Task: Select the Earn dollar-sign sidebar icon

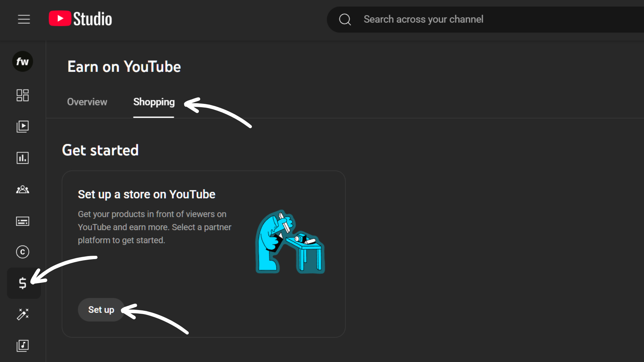Action: 22,283
